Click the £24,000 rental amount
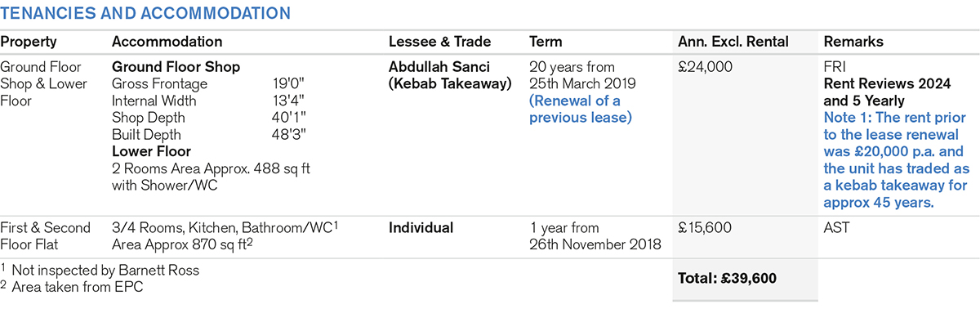 [x=706, y=67]
